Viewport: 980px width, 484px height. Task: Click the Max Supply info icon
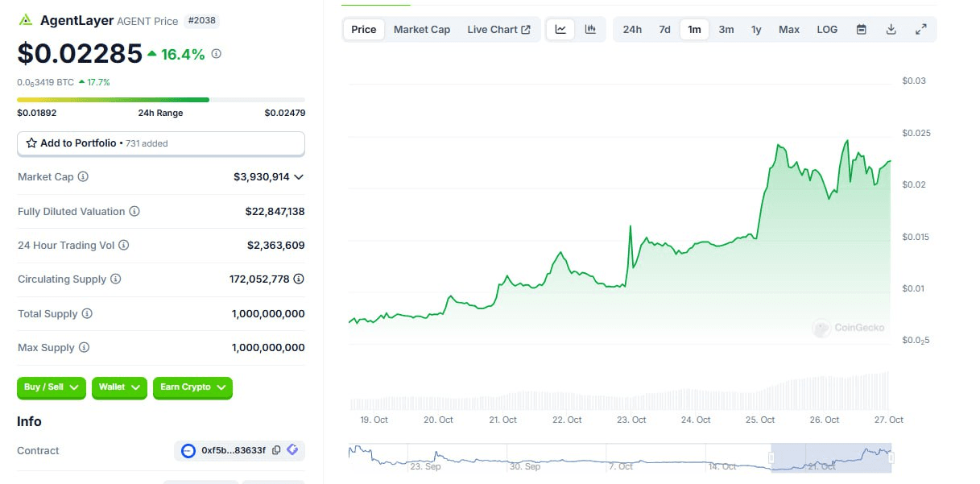84,347
